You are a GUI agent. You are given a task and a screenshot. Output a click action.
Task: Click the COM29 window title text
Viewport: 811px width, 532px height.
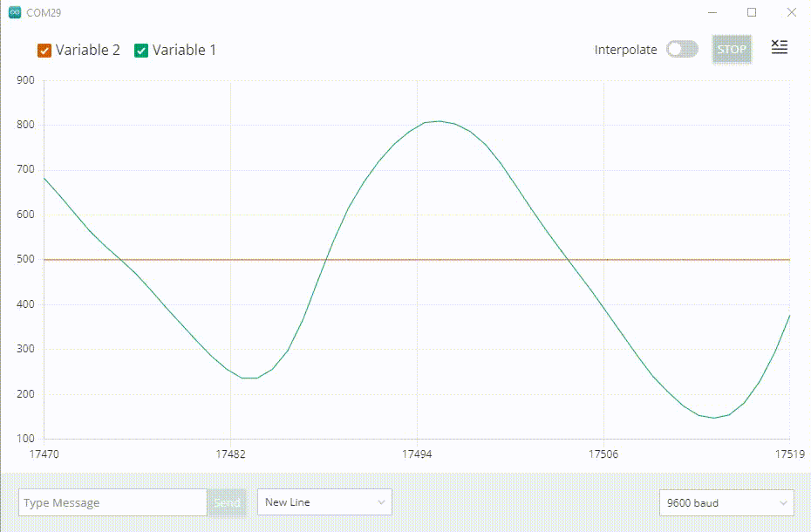point(44,14)
